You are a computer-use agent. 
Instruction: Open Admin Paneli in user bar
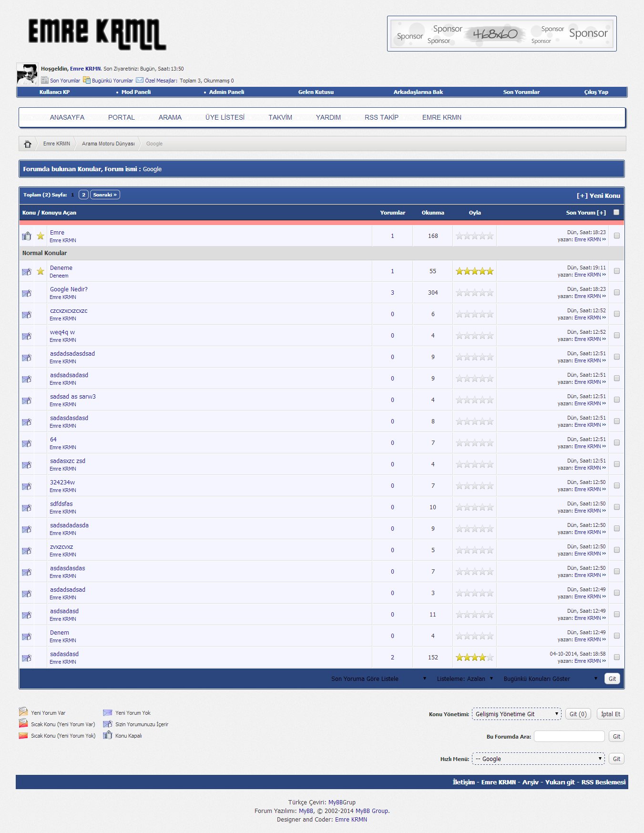click(226, 92)
